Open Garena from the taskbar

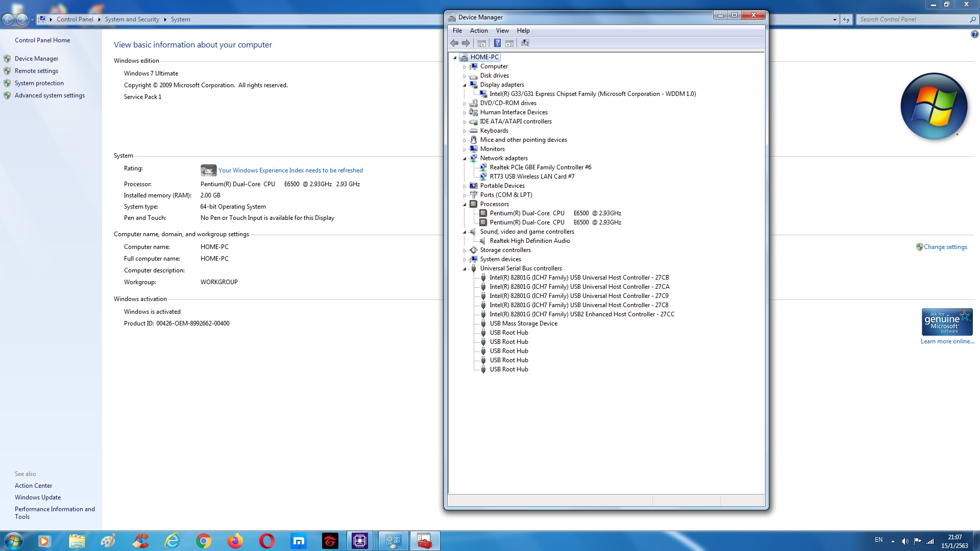coord(330,541)
